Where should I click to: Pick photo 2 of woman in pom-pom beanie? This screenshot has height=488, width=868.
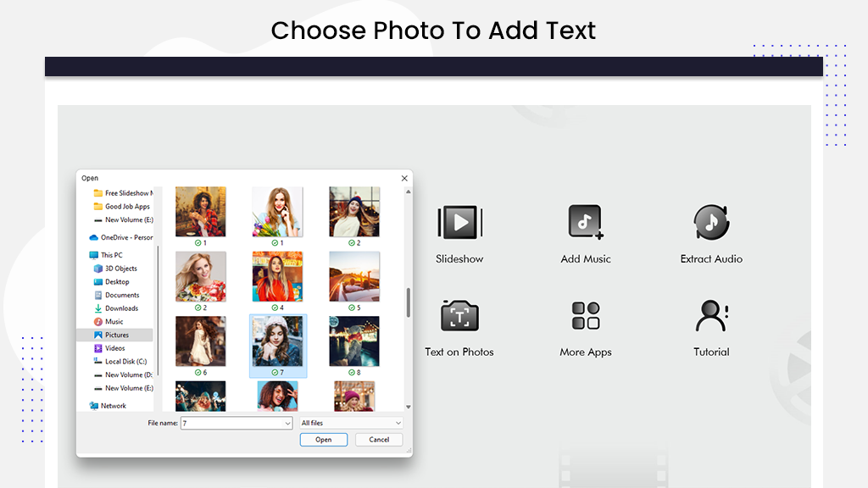[x=354, y=212]
